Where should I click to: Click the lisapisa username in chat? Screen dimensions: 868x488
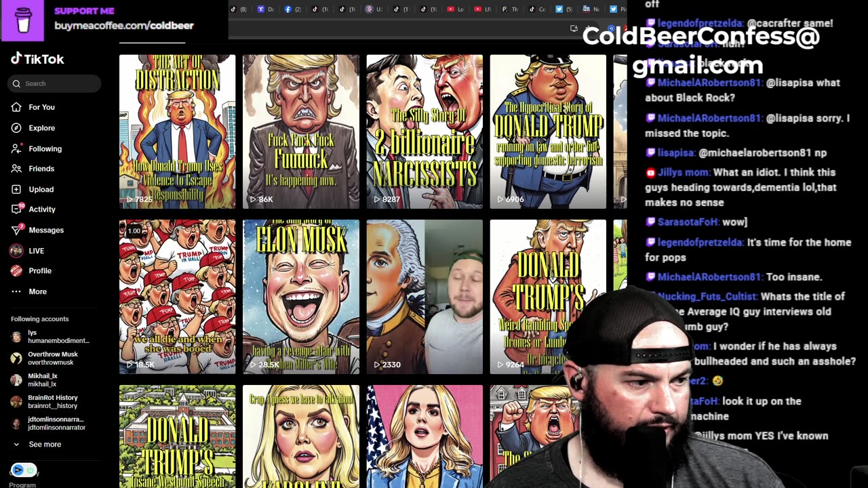[675, 152]
